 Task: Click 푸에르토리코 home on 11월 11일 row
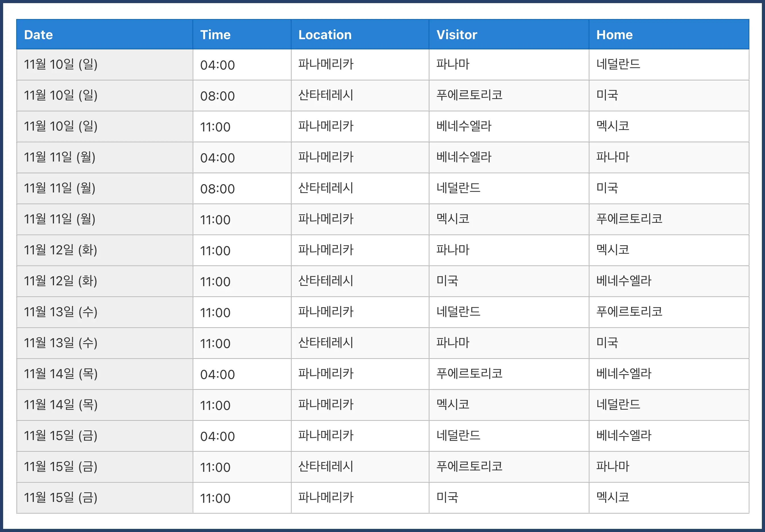pyautogui.click(x=629, y=219)
